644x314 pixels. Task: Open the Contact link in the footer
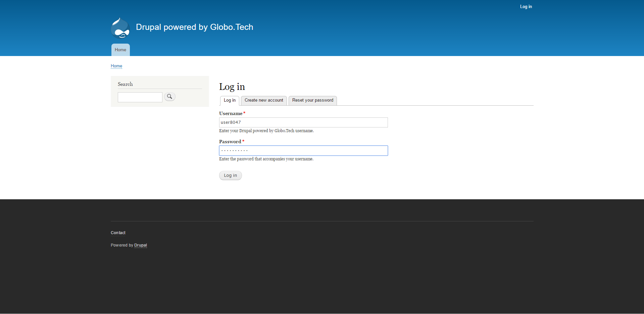(x=118, y=233)
